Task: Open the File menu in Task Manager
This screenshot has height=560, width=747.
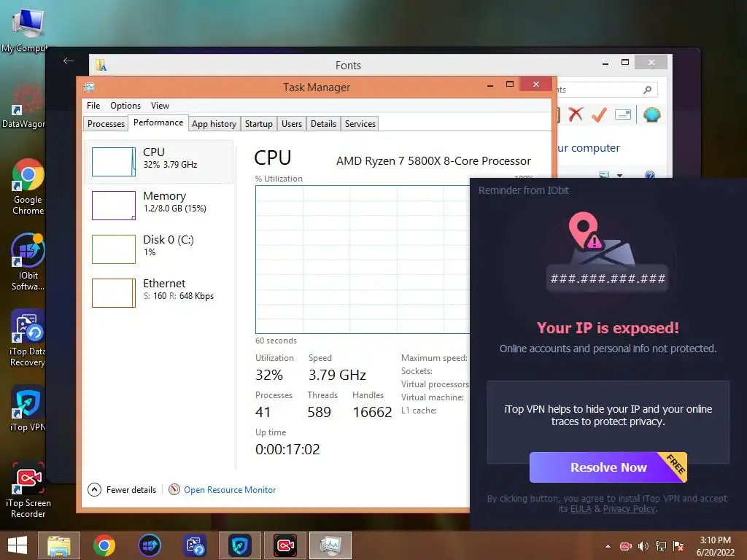Action: click(x=93, y=106)
